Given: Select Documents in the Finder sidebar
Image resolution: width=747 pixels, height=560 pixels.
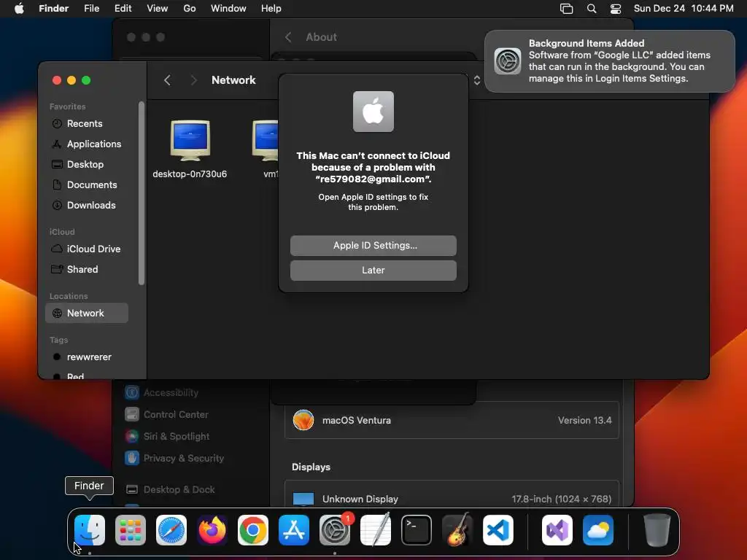Looking at the screenshot, I should (87, 185).
